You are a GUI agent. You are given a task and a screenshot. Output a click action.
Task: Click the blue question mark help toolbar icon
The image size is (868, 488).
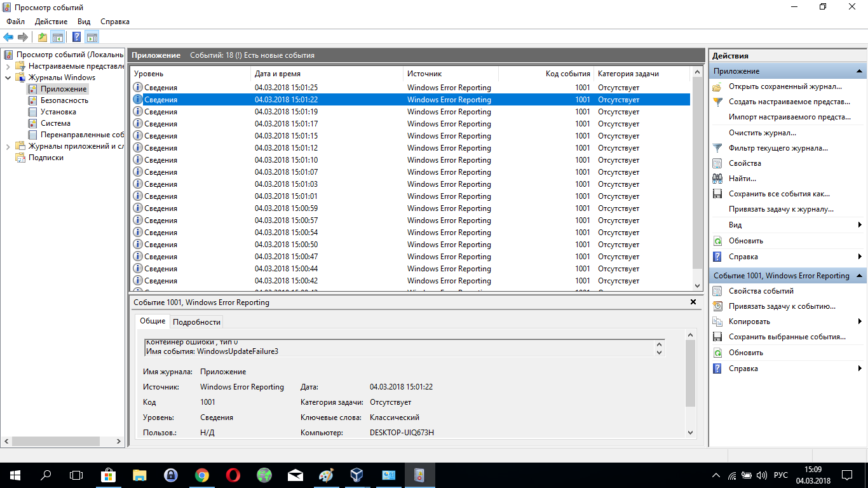point(76,37)
